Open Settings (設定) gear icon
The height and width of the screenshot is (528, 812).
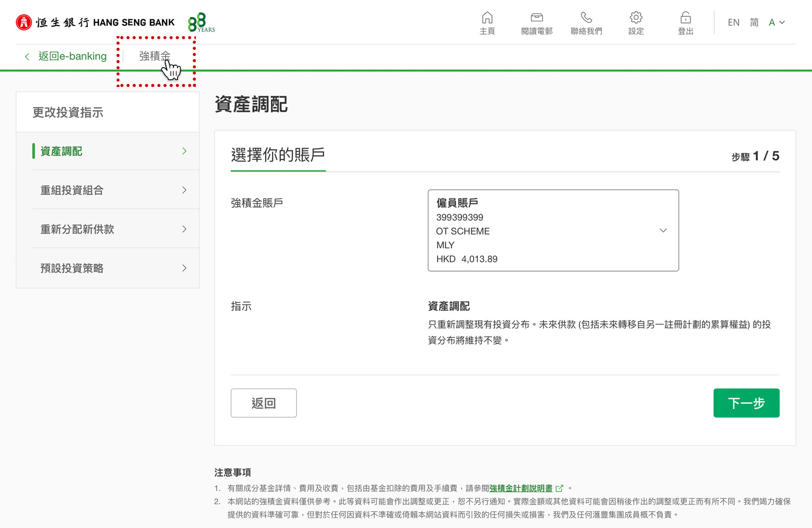coord(635,18)
